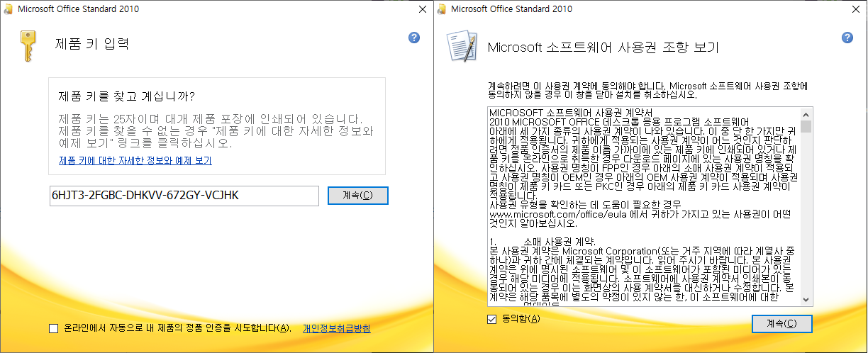Viewport: 868px width, 353px height.
Task: Click the license text scrollbar down arrow
Action: 806,300
